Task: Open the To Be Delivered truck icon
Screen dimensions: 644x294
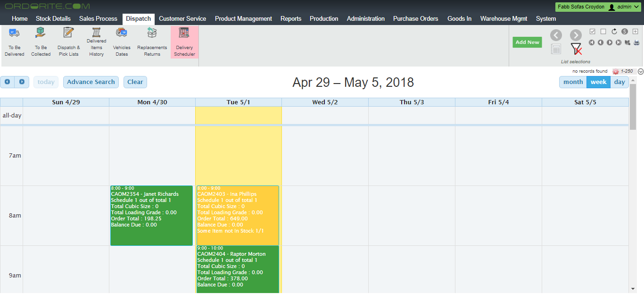Action: click(14, 33)
